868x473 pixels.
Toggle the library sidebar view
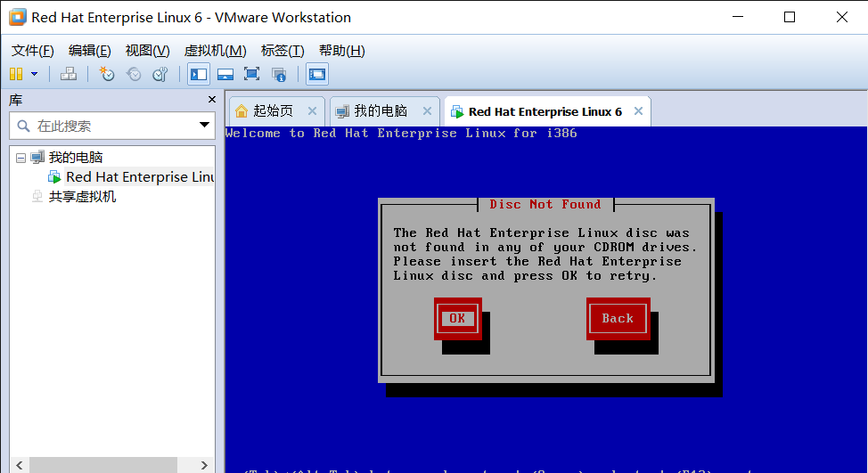tap(198, 74)
